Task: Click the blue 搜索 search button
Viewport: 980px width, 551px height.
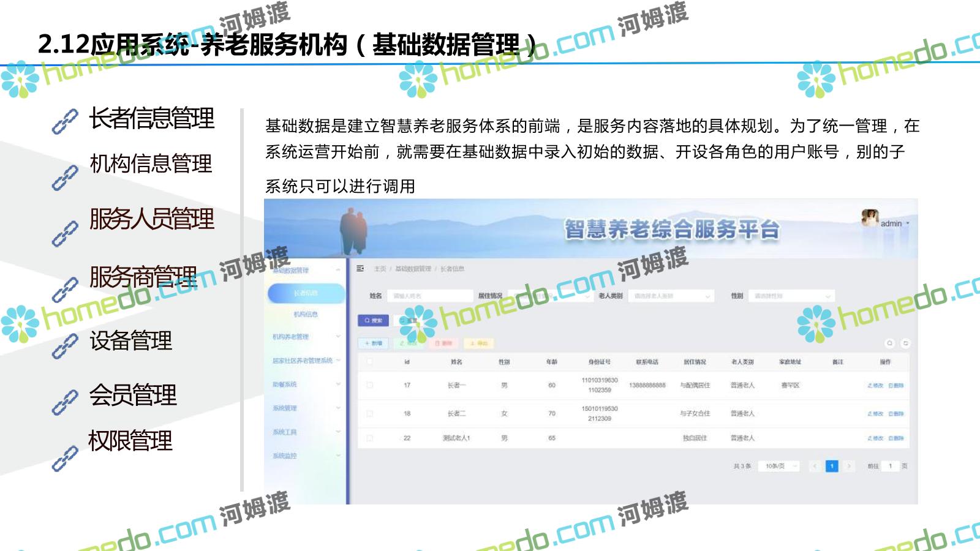Action: tap(373, 320)
